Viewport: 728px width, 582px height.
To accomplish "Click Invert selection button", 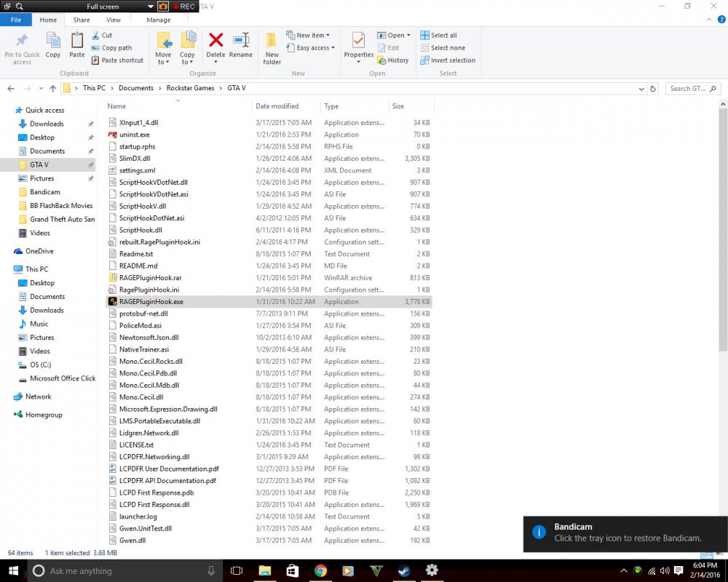I will point(448,60).
